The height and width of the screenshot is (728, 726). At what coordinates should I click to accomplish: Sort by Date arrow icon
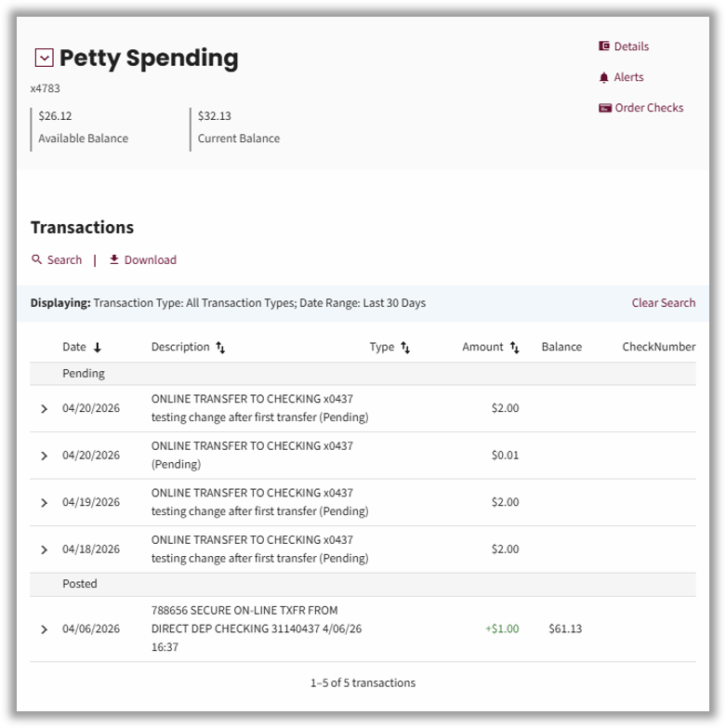tap(97, 348)
